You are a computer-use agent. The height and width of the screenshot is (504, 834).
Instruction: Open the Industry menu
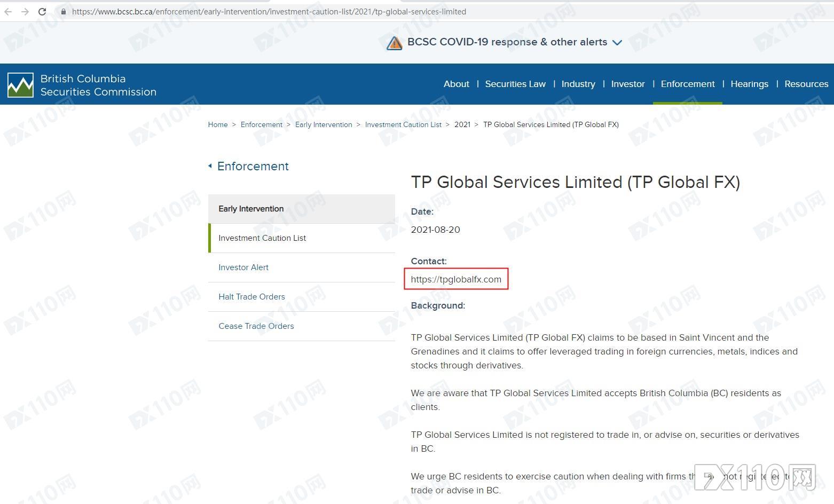578,84
